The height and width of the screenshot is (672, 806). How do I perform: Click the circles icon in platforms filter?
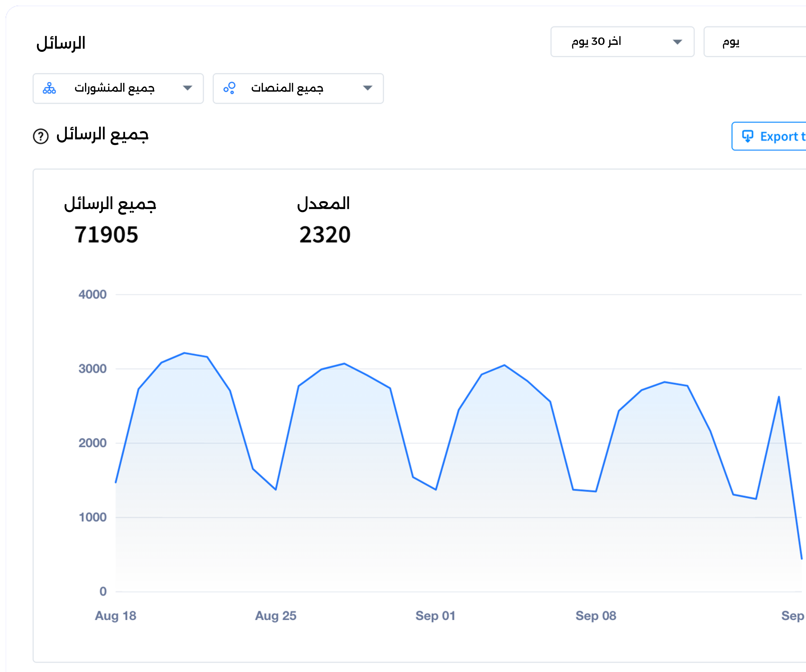tap(229, 88)
